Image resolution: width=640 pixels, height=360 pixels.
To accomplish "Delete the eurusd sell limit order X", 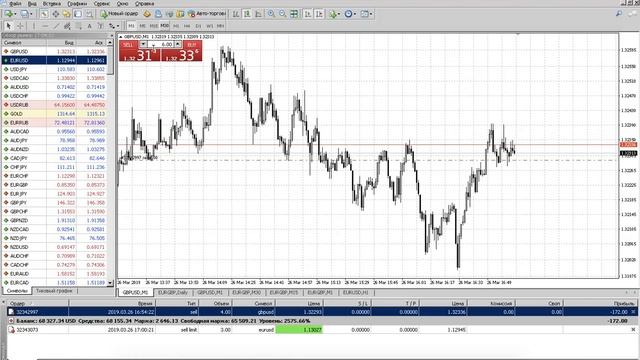I will click(x=633, y=329).
